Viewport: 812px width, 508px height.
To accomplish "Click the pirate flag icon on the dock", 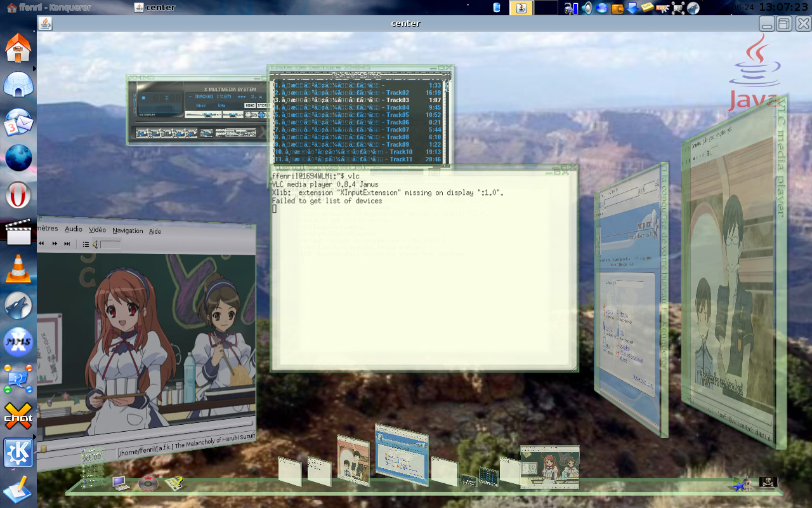I will (768, 482).
